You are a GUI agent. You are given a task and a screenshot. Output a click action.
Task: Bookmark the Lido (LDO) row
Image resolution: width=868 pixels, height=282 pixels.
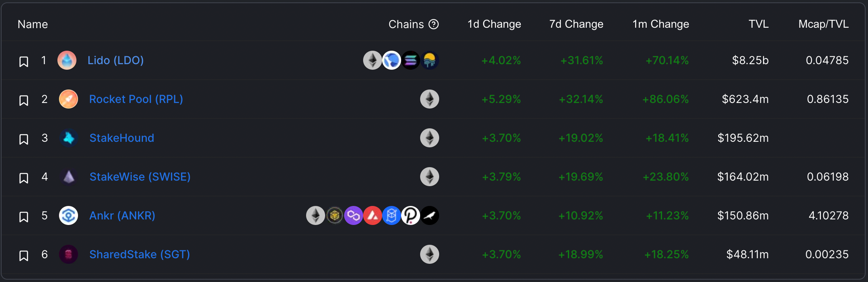(24, 61)
